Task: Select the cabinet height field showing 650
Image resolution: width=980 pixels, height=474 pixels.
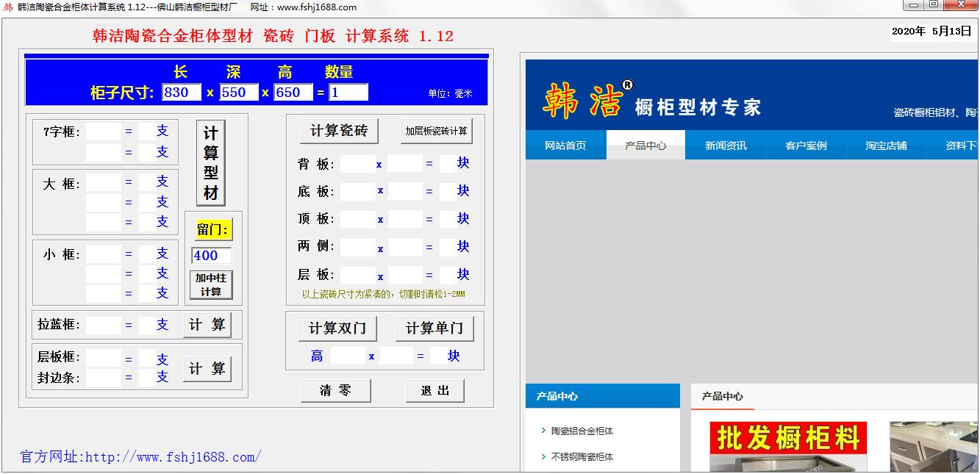Action: pos(293,93)
